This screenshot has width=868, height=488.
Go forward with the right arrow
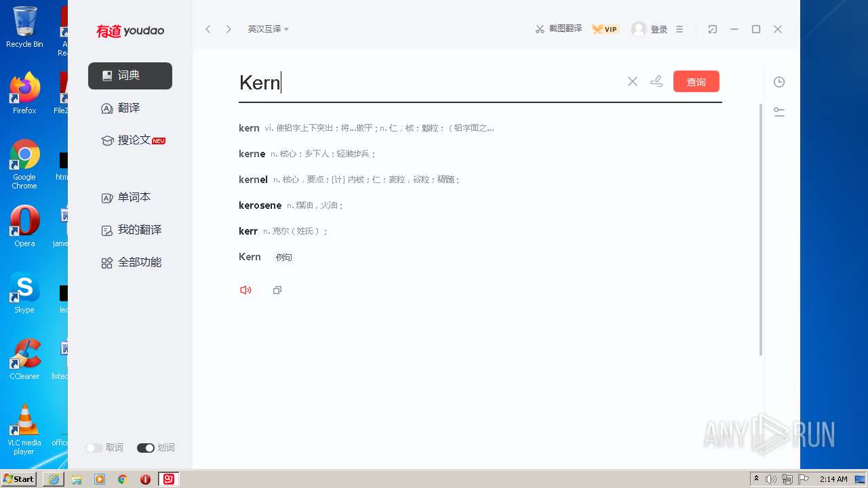tap(229, 29)
